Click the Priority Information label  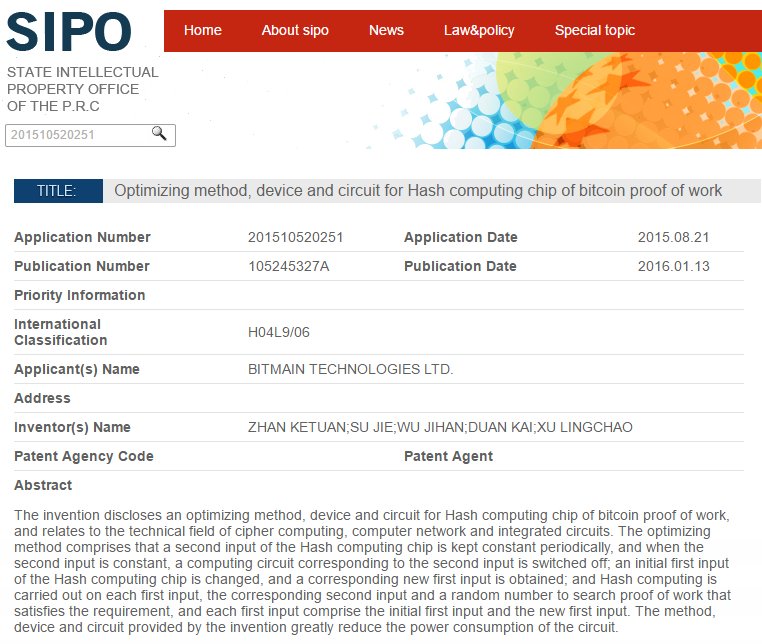click(80, 295)
